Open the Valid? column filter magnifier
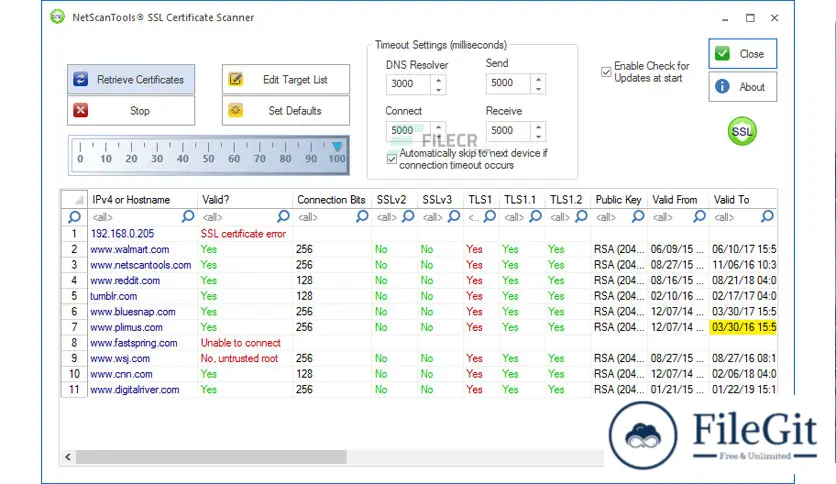Image resolution: width=836 pixels, height=484 pixels. [x=283, y=216]
